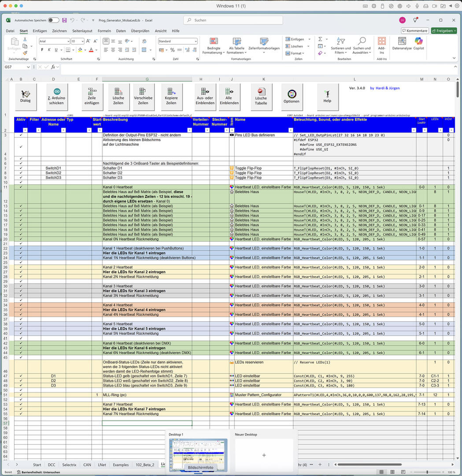462x476 pixels.
Task: Expand the font size dropdown in the ribbon
Action: [82, 41]
